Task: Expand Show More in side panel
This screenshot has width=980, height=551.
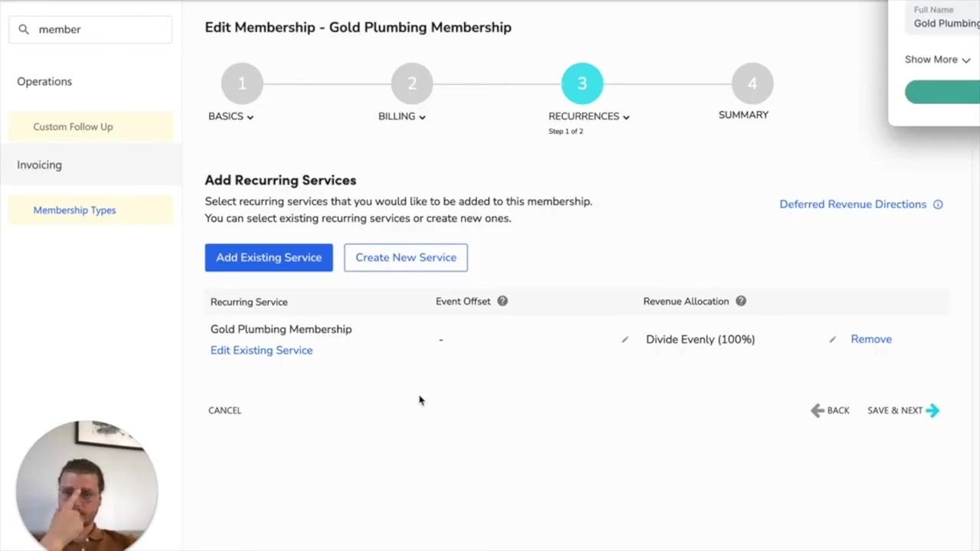Action: click(937, 60)
